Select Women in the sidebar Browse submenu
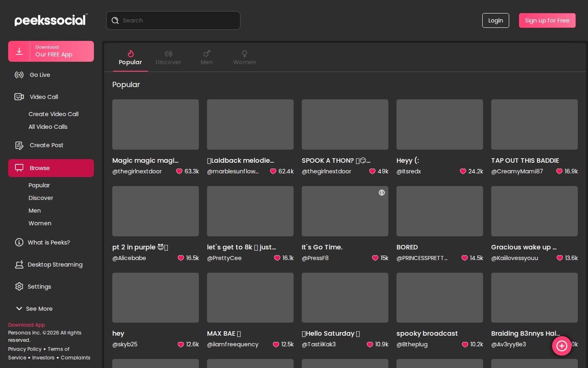588x368 pixels. (40, 223)
